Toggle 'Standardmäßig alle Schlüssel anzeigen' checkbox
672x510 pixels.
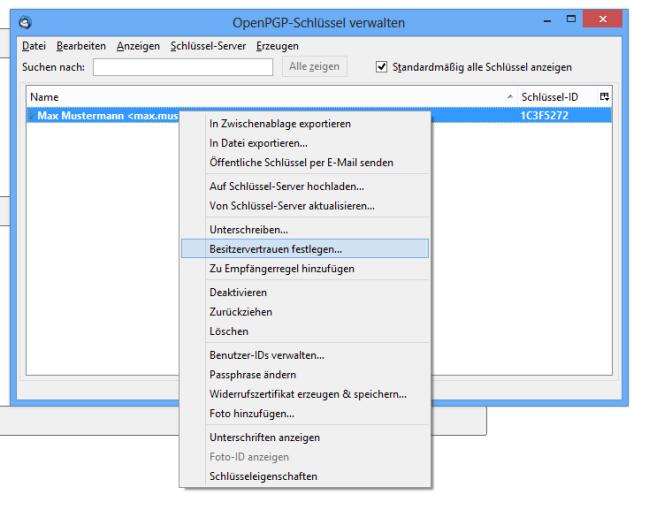(x=381, y=67)
